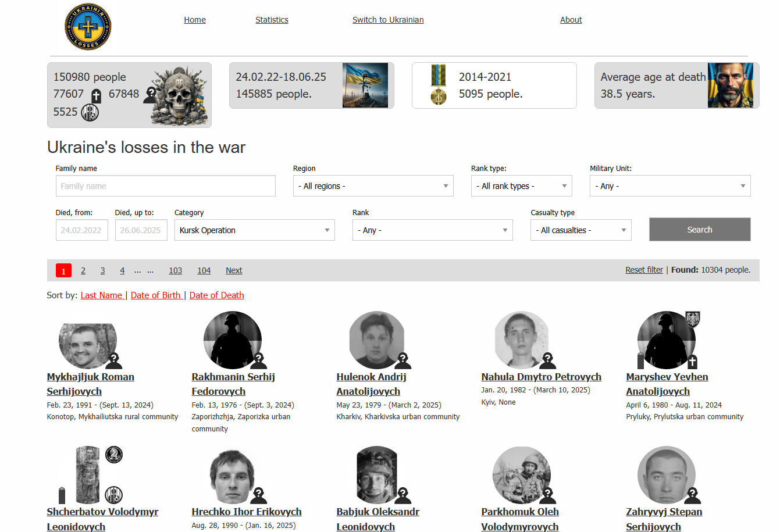The width and height of the screenshot is (780, 532).
Task: Click the unit shield emblem on Maryshev Yevhen's photo
Action: [x=693, y=319]
